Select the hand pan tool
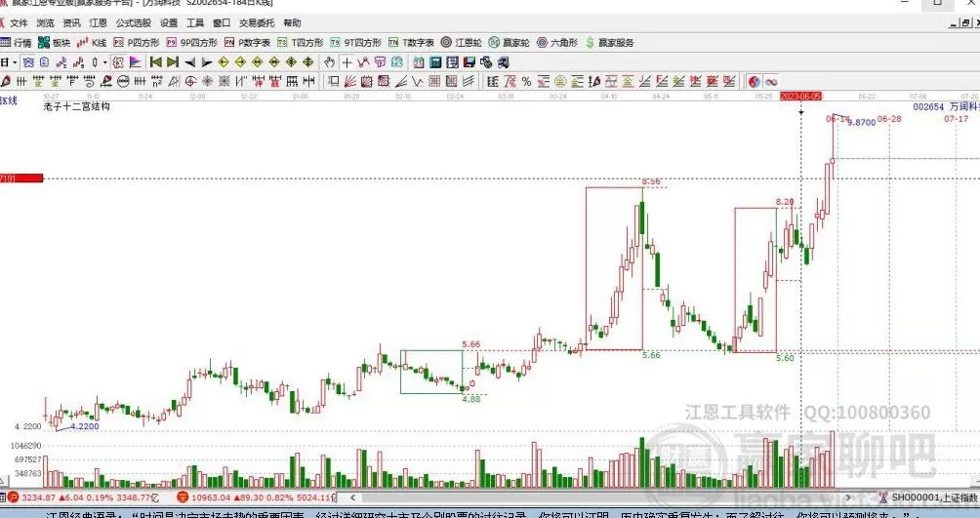980x518 pixels. coord(330,62)
